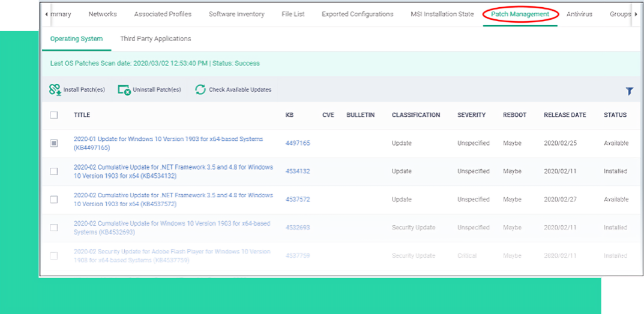Sort by the SEVERITY column header

[x=472, y=115]
